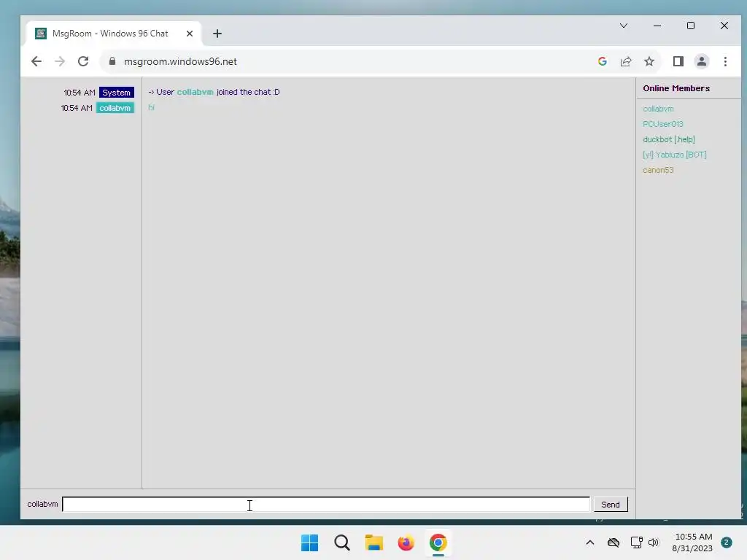Click the address bar URL msgroom.windows96.net

click(180, 61)
